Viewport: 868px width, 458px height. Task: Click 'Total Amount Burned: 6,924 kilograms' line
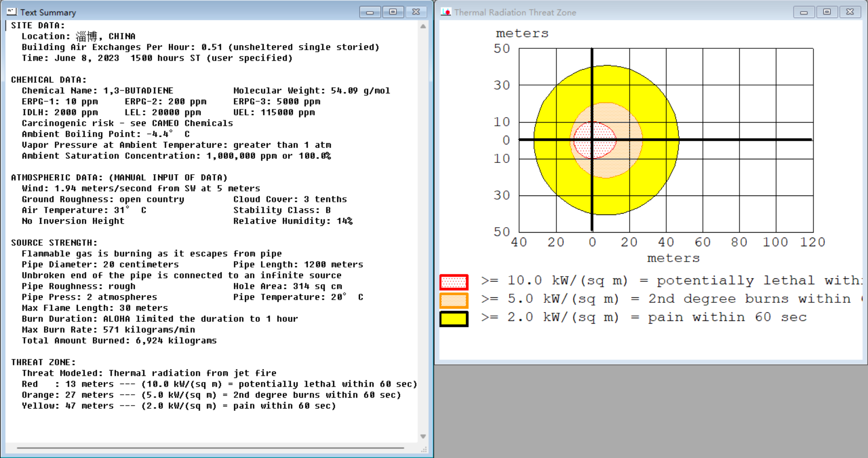[119, 340]
